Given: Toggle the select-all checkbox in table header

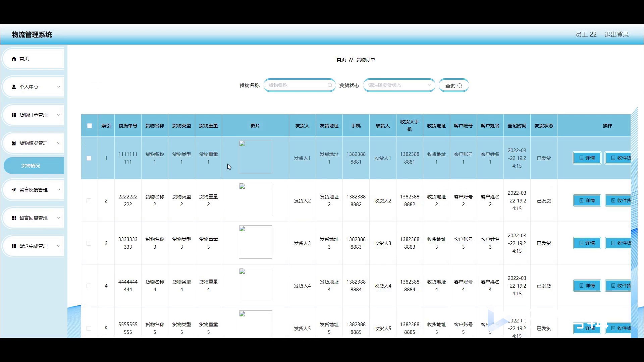Looking at the screenshot, I should pyautogui.click(x=90, y=126).
